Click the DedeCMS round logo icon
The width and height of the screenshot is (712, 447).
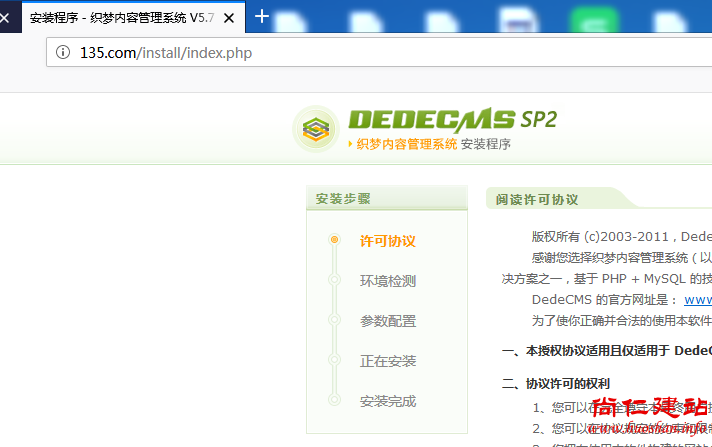[x=316, y=129]
